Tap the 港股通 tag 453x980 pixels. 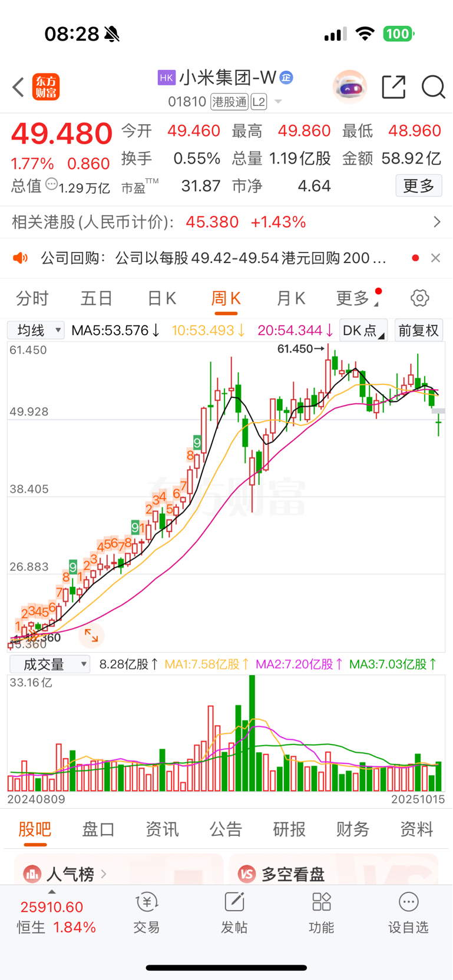click(230, 102)
